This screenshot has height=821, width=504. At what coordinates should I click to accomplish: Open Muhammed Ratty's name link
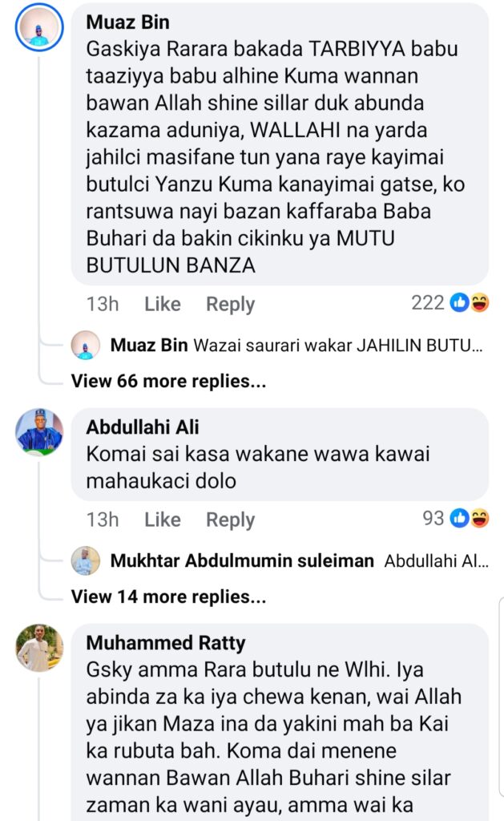coord(166,643)
